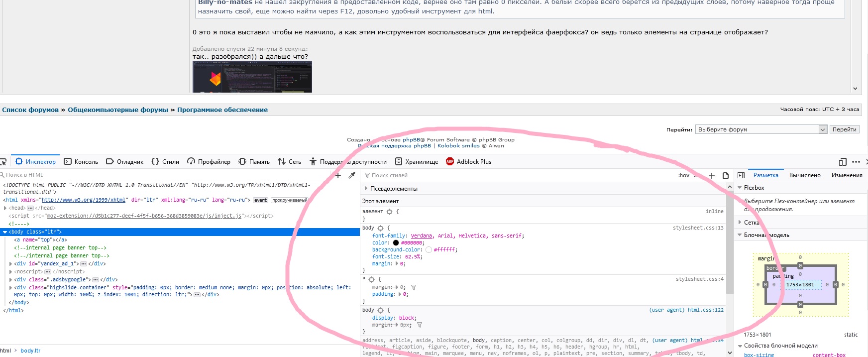Image resolution: width=868 pixels, height=357 pixels.
Task: Switch to the Вычислено (Computed) tab
Action: pyautogui.click(x=805, y=175)
